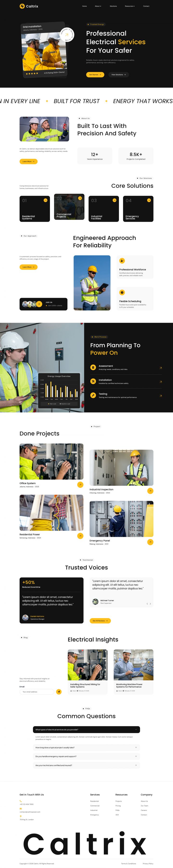Expand the Installation row arrow

[x=161, y=382]
